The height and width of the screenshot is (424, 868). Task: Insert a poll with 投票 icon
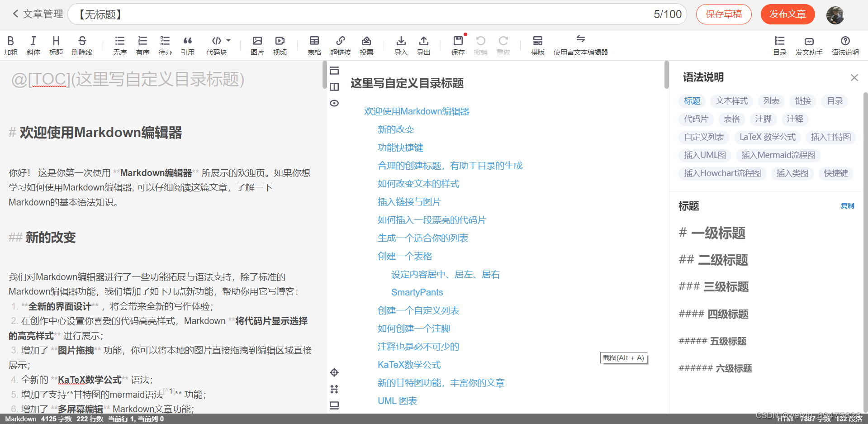pos(366,46)
